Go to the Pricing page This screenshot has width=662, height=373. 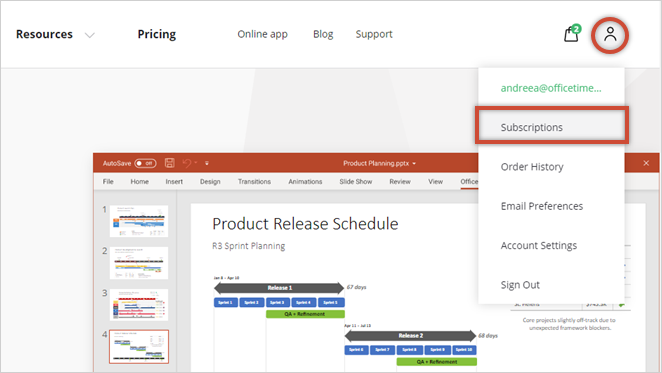(157, 34)
